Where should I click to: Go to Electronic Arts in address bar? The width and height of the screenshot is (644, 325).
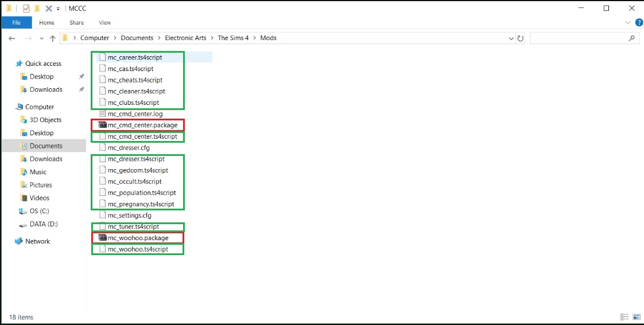point(185,38)
